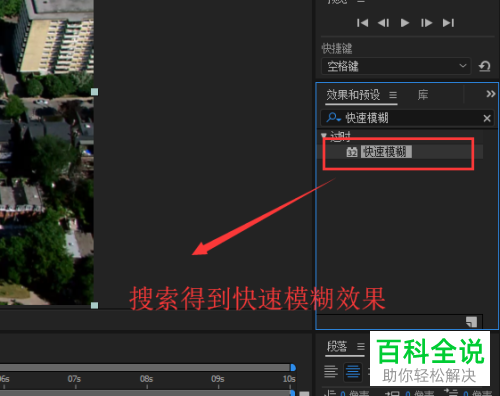
Task: Switch to the 库 tab
Action: 423,95
